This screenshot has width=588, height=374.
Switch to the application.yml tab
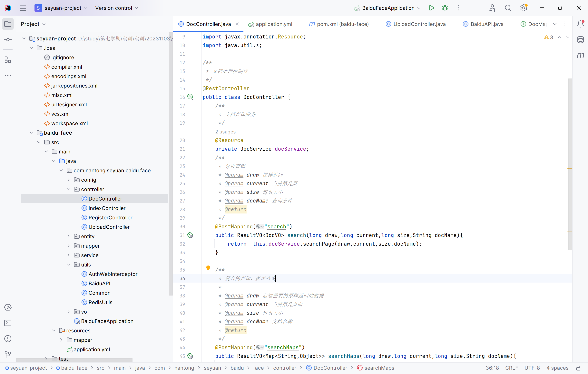coord(270,24)
